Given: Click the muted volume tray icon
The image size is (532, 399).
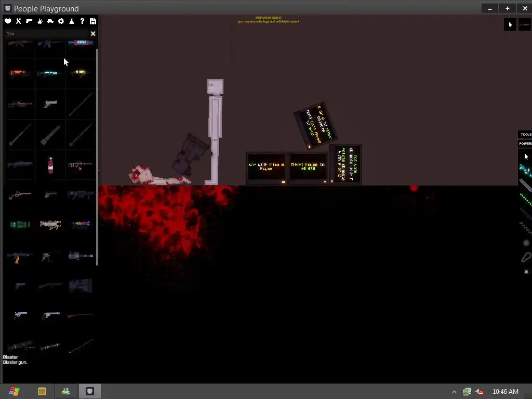Looking at the screenshot, I should (480, 392).
